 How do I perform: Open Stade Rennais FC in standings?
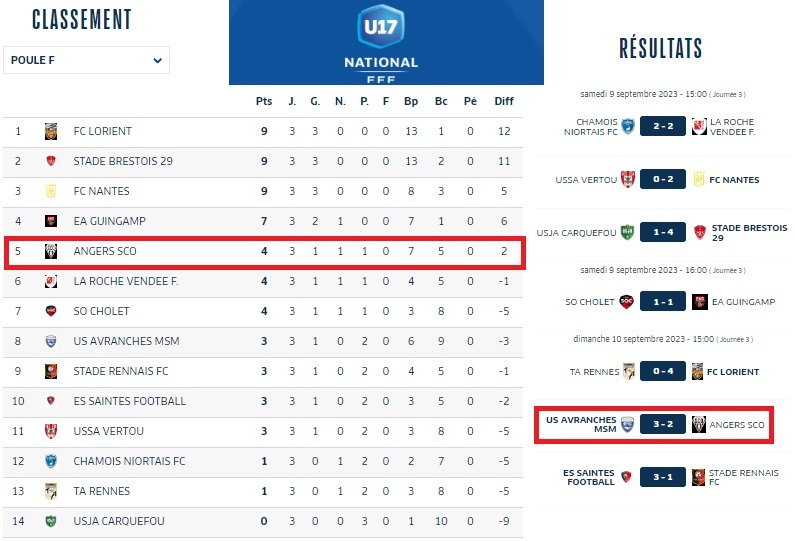point(122,371)
